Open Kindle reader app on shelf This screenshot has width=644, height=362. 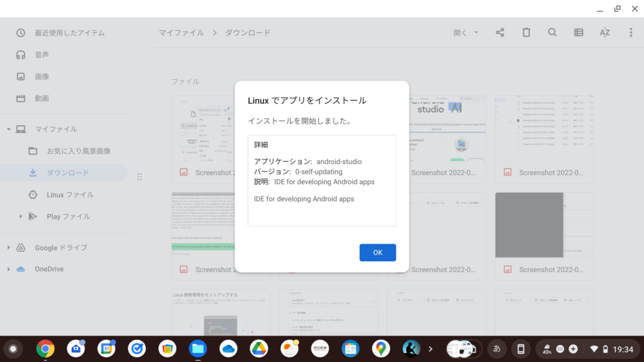(x=411, y=349)
